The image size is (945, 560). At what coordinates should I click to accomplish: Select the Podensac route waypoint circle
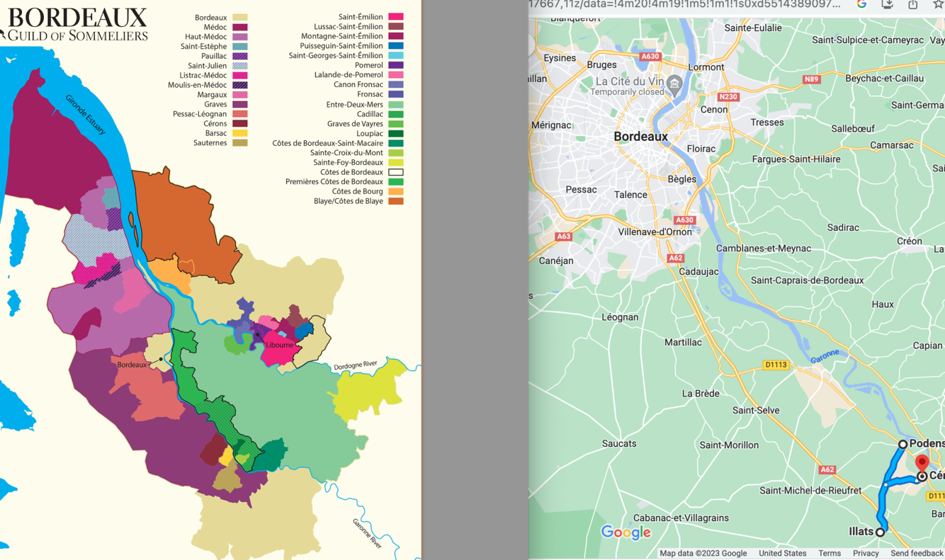902,445
